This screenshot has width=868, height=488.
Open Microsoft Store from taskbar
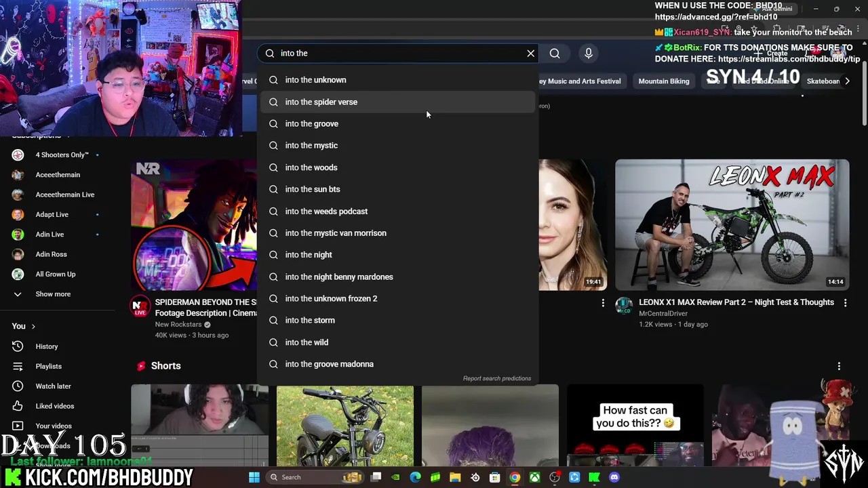(x=495, y=477)
